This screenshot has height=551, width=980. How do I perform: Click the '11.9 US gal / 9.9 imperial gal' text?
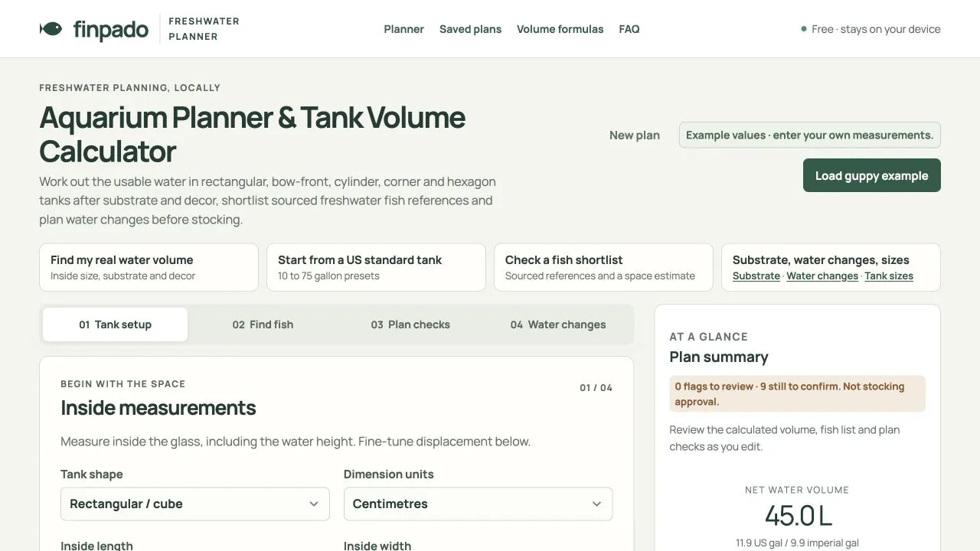pos(798,543)
